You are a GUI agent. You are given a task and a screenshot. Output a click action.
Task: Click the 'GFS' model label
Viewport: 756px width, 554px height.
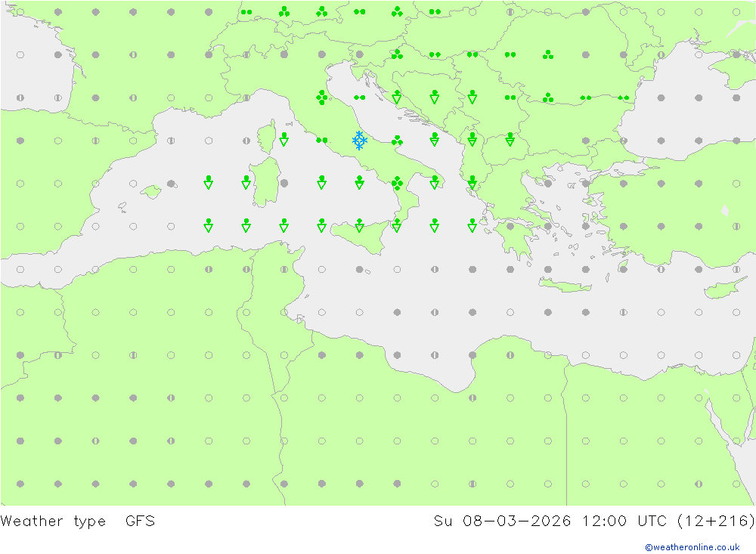[x=141, y=521]
